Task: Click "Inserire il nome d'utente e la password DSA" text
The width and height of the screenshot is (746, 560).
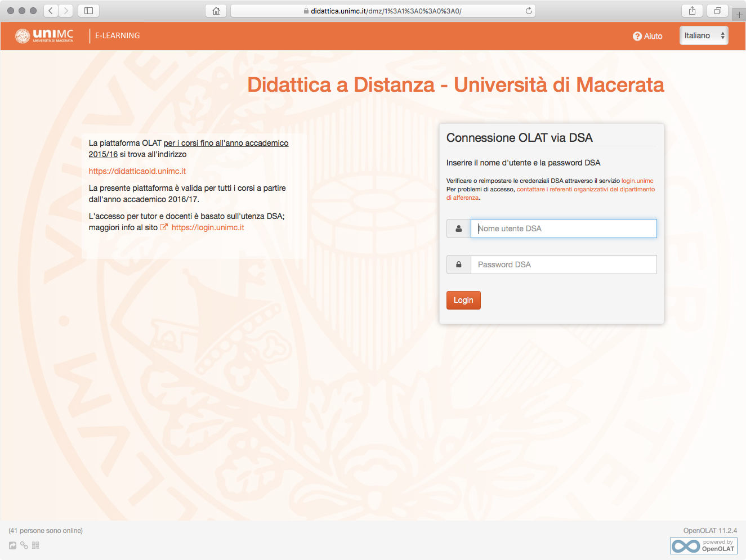Action: click(x=524, y=163)
